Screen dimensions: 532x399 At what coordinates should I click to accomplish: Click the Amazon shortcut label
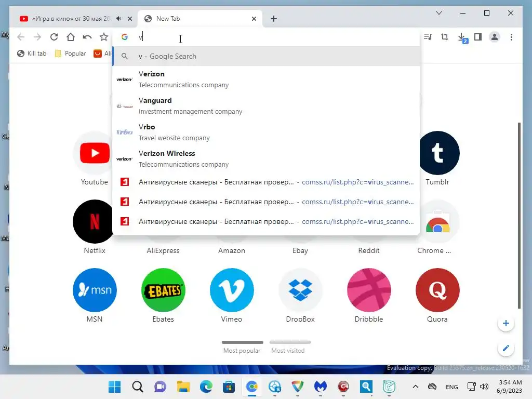(231, 251)
